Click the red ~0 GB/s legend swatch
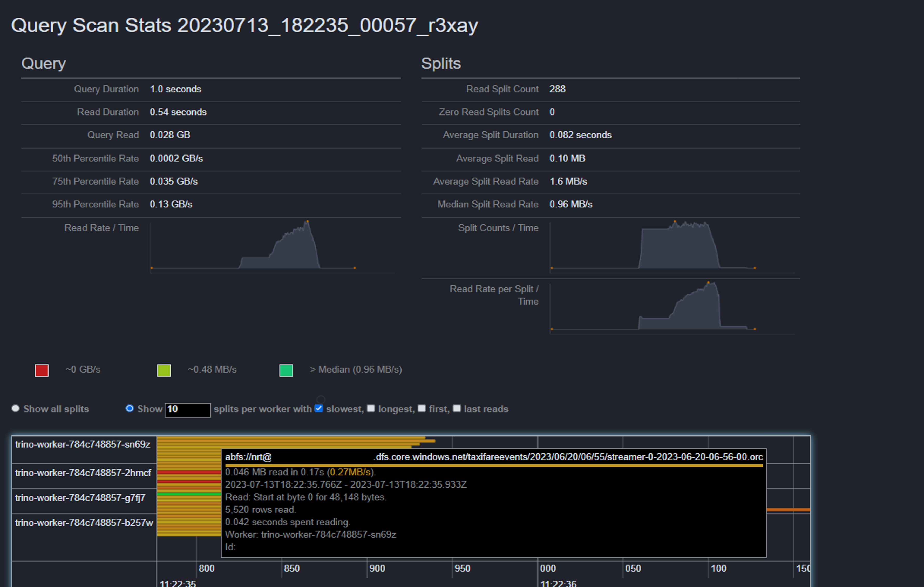Screen dimensions: 924x587 point(42,370)
